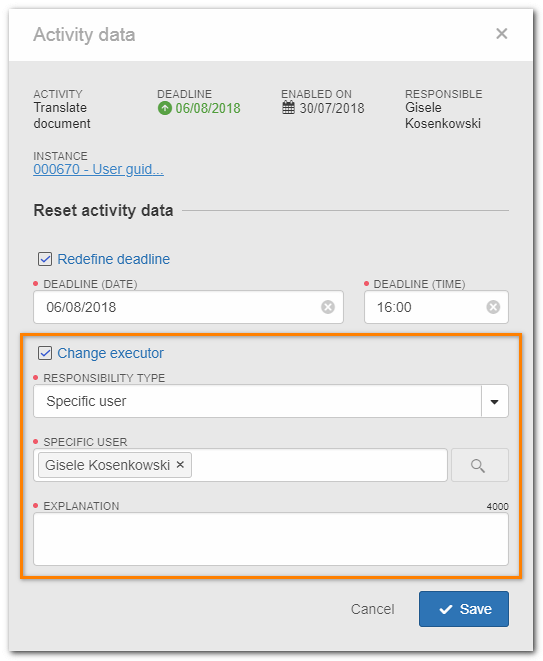The image size is (543, 661).
Task: Click into the Deadline (date) field
Action: coord(188,307)
